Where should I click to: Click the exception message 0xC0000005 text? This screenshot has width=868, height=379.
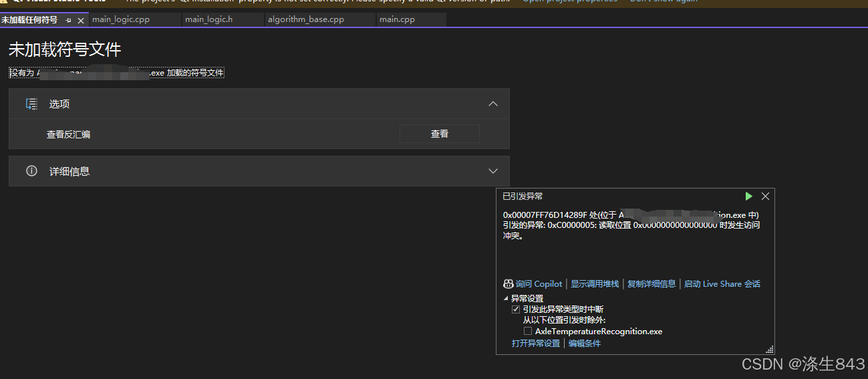631,225
